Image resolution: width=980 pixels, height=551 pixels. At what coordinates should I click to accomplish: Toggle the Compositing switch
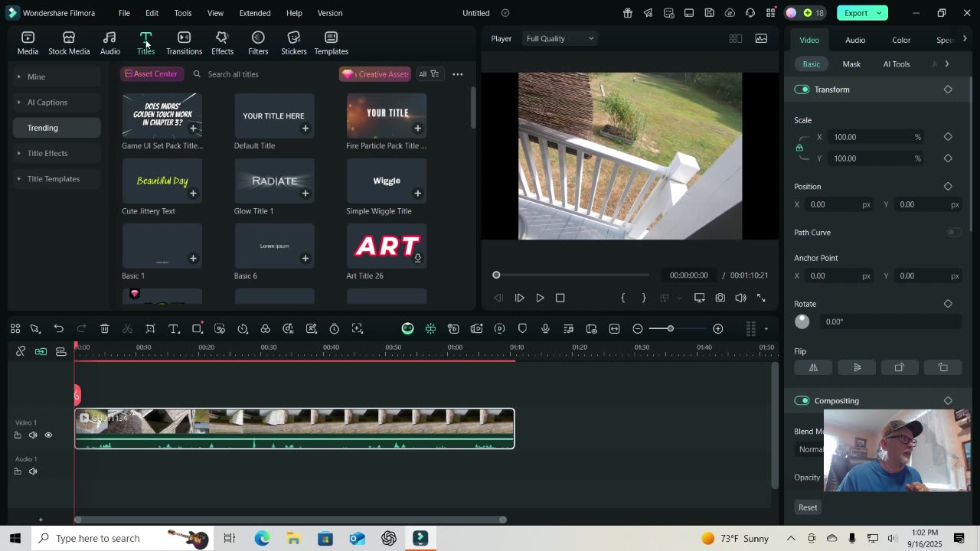pos(802,400)
